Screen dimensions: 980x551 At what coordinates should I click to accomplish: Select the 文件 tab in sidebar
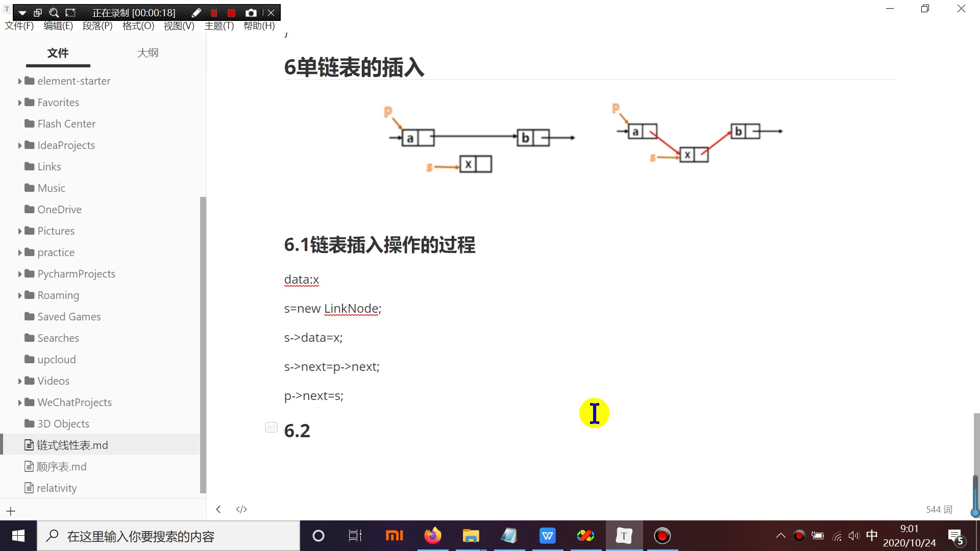[x=57, y=53]
